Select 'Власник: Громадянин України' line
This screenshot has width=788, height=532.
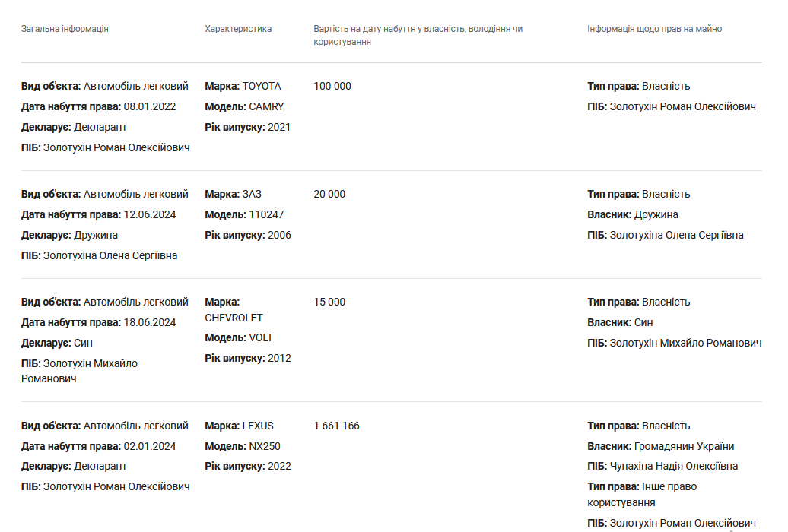(x=661, y=446)
